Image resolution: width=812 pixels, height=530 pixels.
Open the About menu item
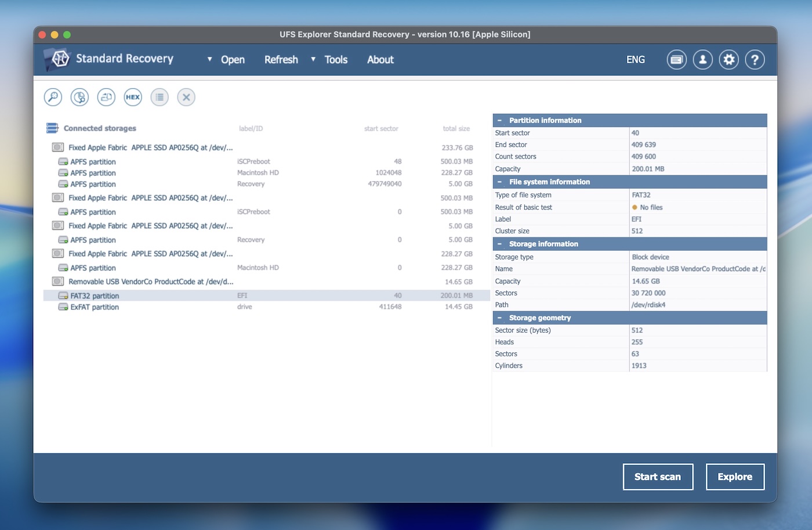380,60
